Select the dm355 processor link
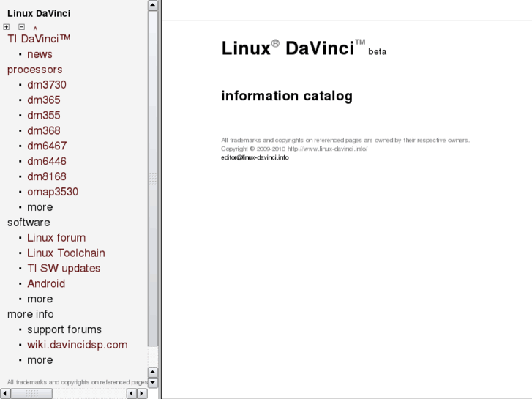Viewport: 532px width, 399px height. (44, 116)
